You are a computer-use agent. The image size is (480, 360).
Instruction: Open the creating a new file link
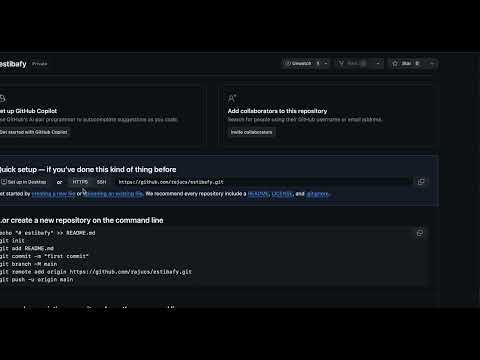(53, 194)
